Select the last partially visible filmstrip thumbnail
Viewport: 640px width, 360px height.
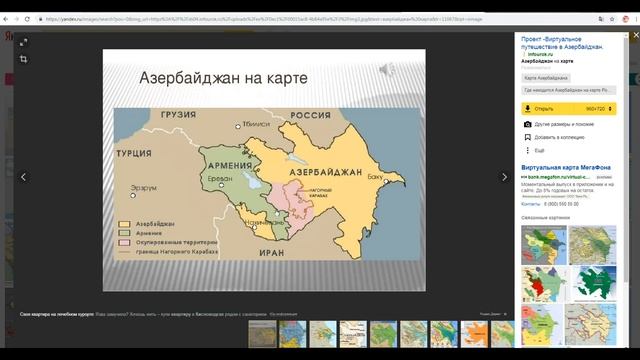(502, 334)
